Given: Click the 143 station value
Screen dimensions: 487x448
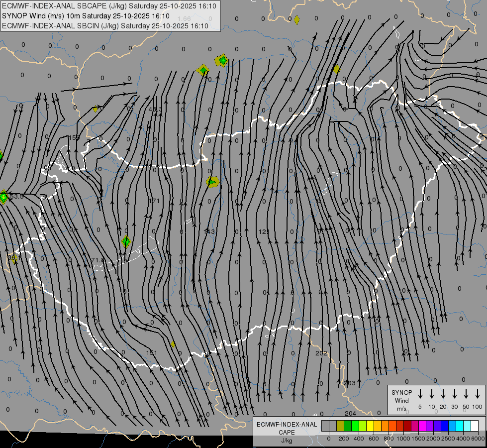Looking at the screenshot, I should (x=209, y=231).
